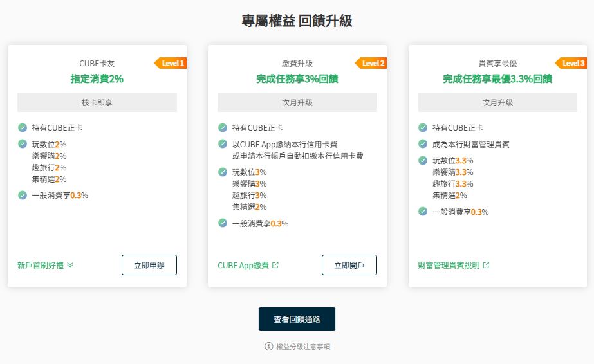This screenshot has height=364, width=594.
Task: Open 權益分級注意事項 note
Action: click(297, 347)
